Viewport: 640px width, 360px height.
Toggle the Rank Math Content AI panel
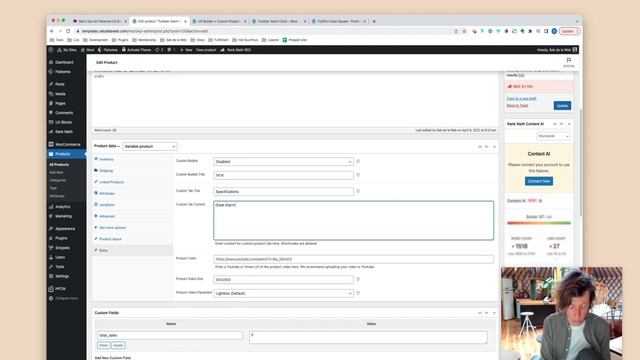[x=569, y=124]
